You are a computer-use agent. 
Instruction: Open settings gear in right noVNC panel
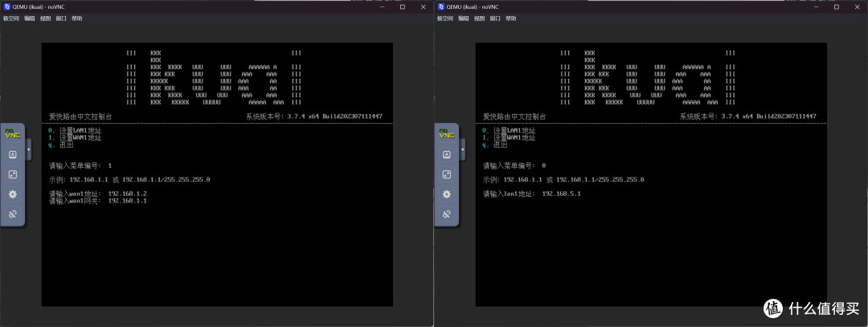click(446, 194)
